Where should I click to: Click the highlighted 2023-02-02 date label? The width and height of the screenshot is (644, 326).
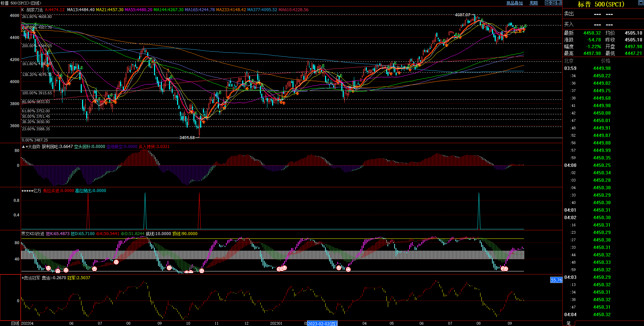pos(322,324)
